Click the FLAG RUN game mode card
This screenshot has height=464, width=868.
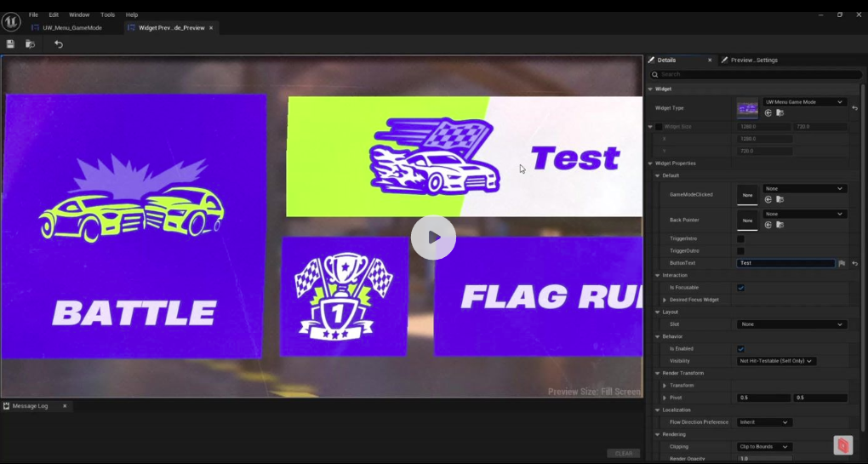point(538,296)
